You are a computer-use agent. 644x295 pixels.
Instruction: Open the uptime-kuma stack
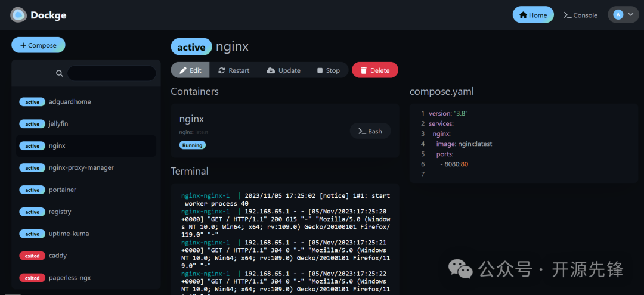[86, 234]
